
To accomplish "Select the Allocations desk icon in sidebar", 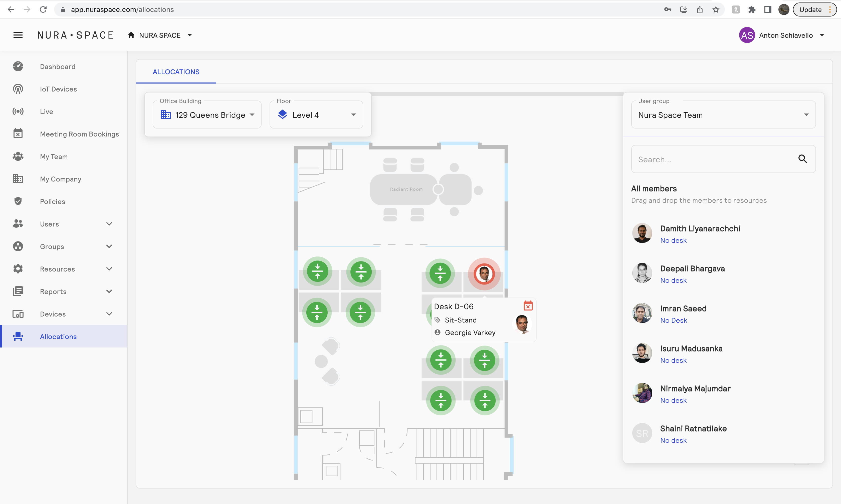I will [x=18, y=336].
